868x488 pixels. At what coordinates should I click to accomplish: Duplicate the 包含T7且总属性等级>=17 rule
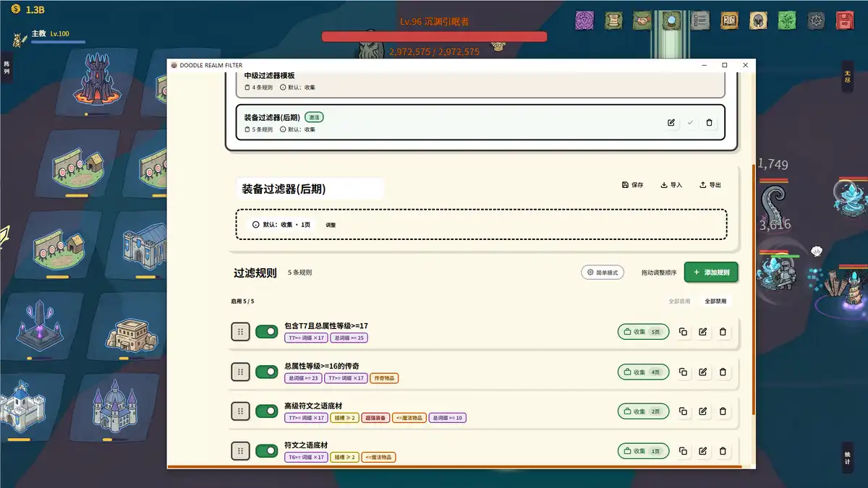click(683, 332)
